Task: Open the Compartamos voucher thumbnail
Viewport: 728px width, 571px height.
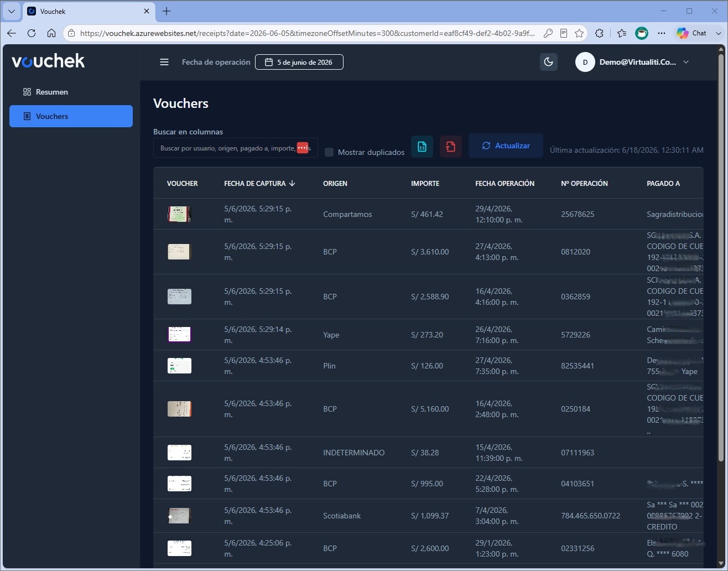Action: (x=179, y=214)
